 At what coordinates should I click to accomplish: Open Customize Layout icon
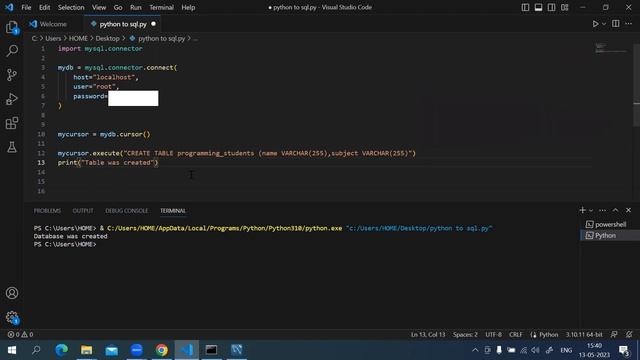tap(564, 7)
